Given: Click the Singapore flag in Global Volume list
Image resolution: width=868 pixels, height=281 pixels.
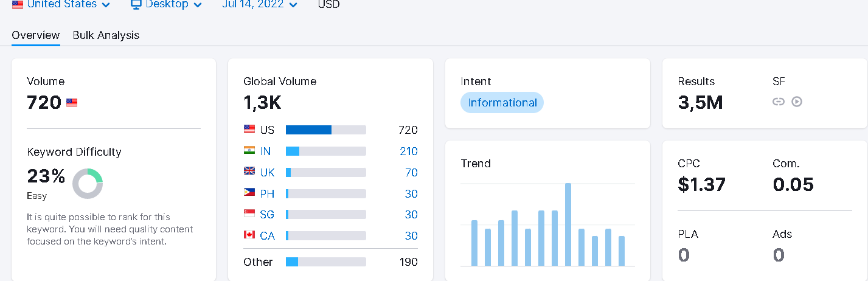Looking at the screenshot, I should [x=249, y=213].
